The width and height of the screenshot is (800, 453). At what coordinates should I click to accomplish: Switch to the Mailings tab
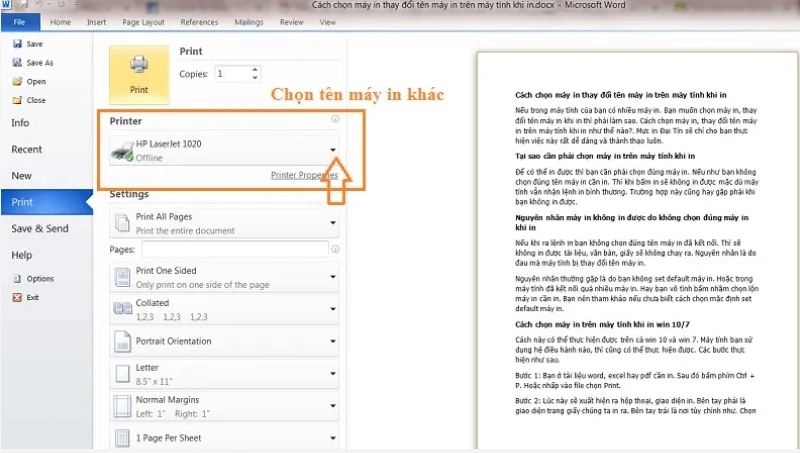pyautogui.click(x=249, y=22)
